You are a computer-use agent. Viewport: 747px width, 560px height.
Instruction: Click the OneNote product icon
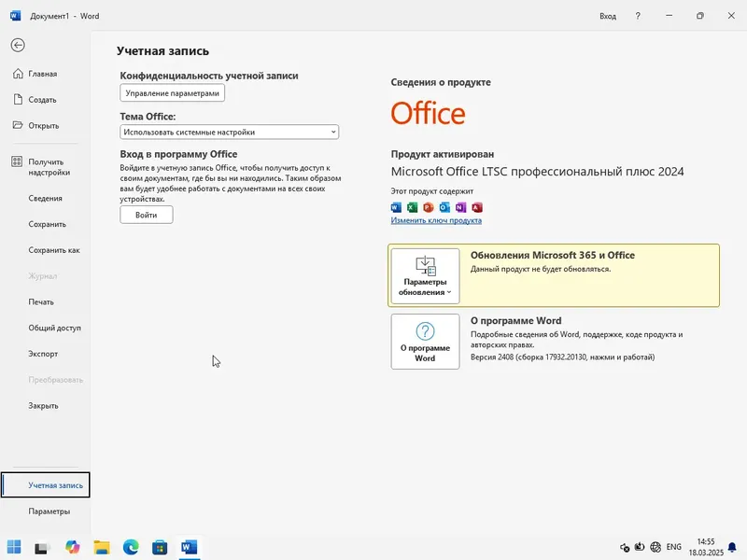tap(459, 207)
